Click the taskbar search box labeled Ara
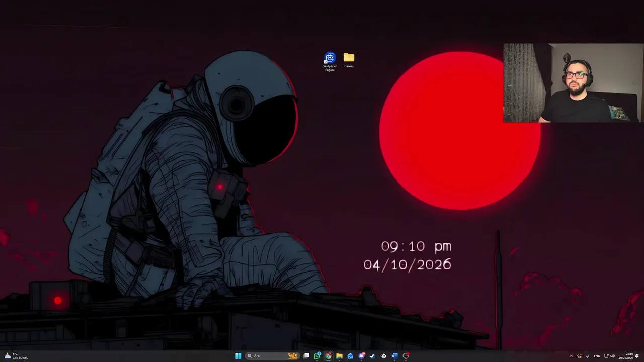644x362 pixels. point(272,356)
